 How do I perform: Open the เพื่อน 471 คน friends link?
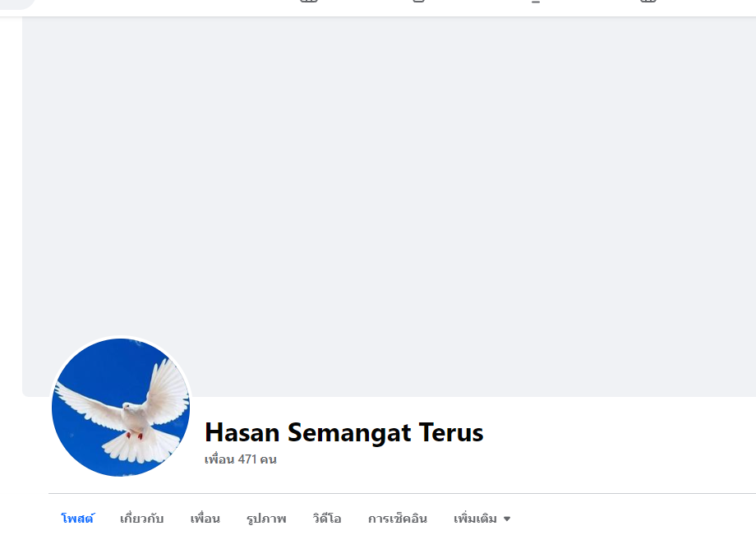pos(240,459)
